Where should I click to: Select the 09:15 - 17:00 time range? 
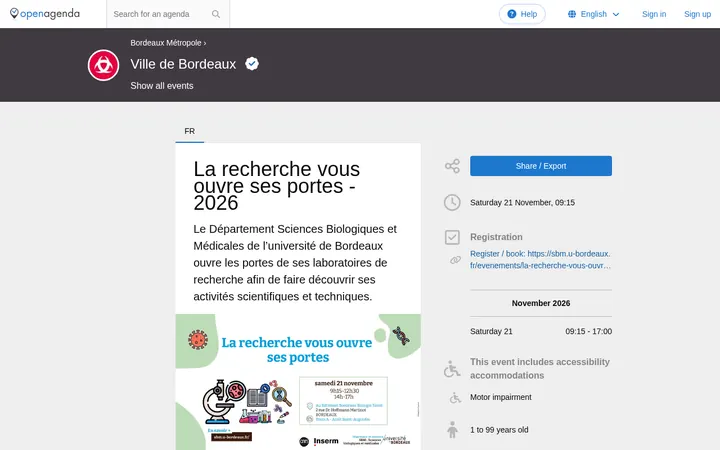tap(588, 331)
